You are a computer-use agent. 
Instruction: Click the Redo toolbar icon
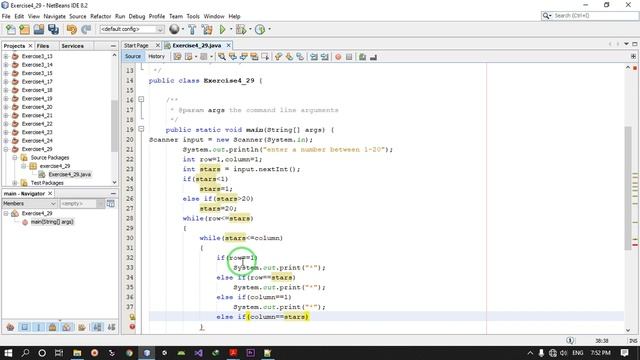(86, 29)
